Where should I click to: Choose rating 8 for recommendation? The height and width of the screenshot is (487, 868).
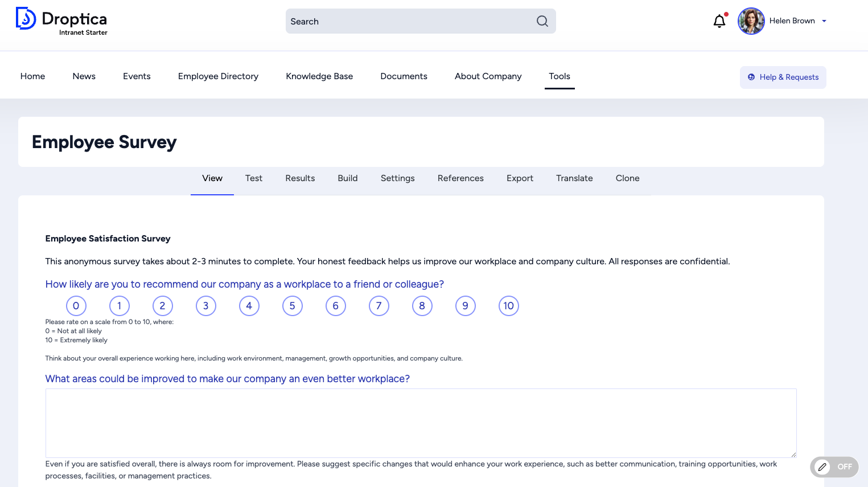[422, 306]
